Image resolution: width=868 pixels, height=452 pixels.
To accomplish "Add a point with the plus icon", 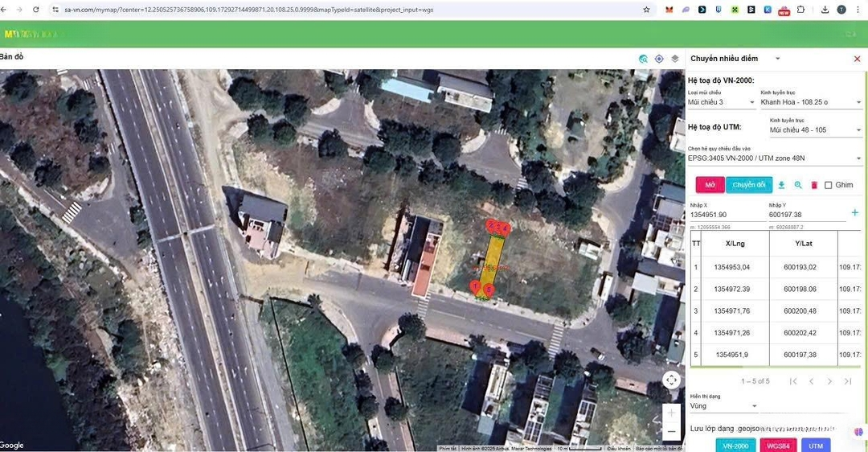I will pyautogui.click(x=854, y=213).
